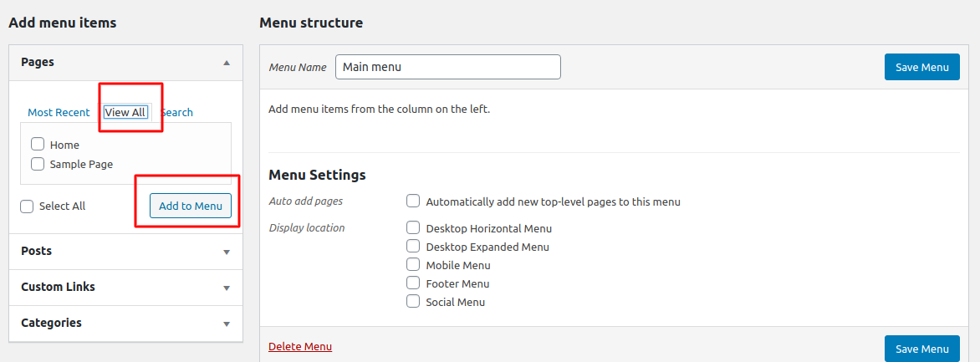Enable the Footer Menu location
980x362 pixels.
pos(413,283)
